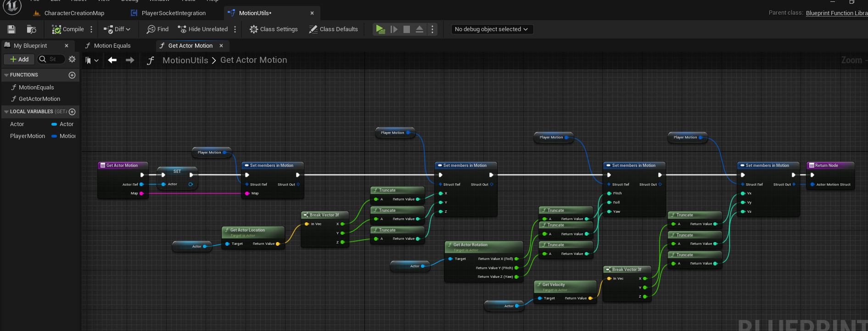The image size is (868, 331).
Task: Focus the My Blueprint search field
Action: [x=51, y=60]
